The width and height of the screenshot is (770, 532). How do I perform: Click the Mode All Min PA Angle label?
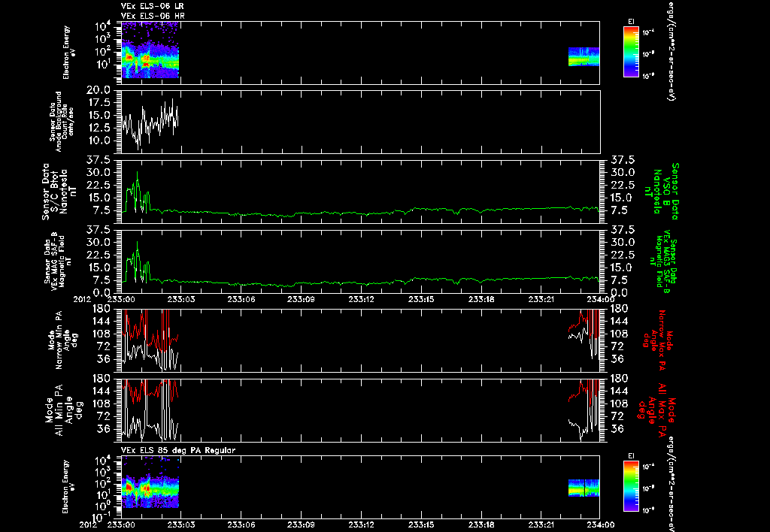point(65,409)
